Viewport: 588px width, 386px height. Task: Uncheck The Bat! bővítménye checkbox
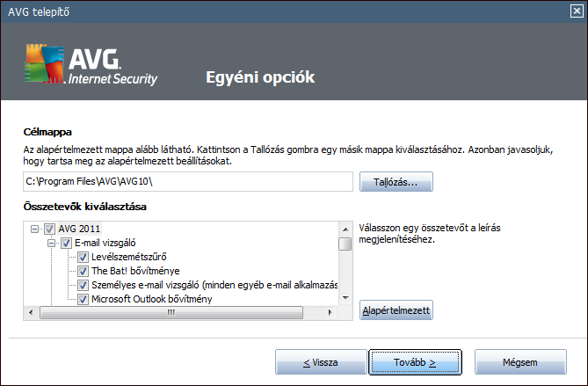83,271
